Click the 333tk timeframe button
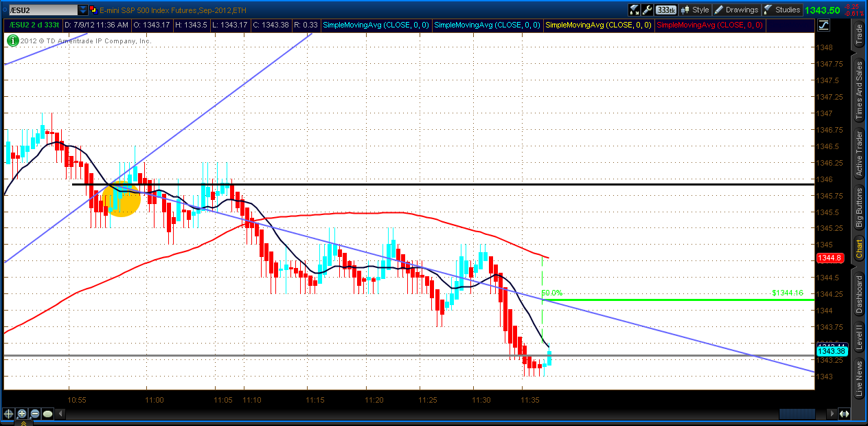 [665, 10]
